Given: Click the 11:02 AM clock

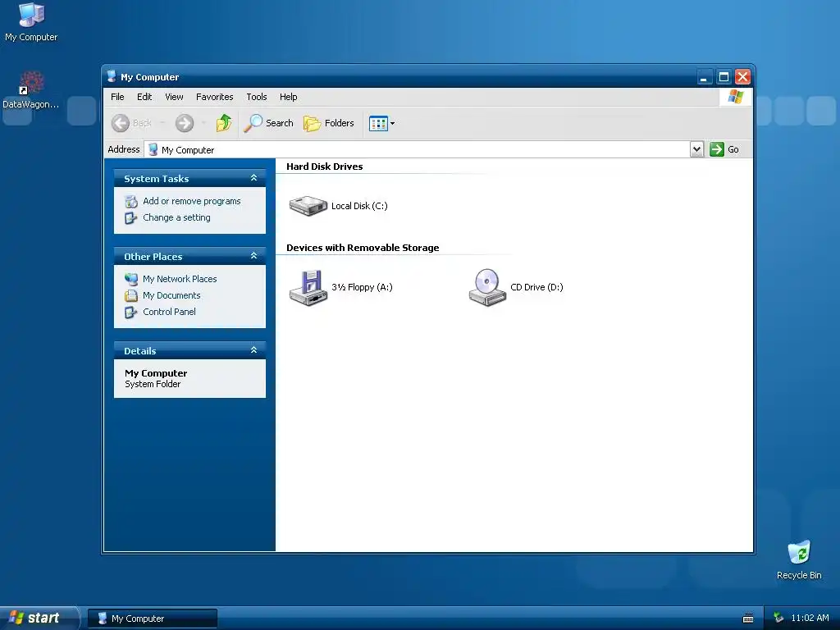Looking at the screenshot, I should pyautogui.click(x=810, y=619).
